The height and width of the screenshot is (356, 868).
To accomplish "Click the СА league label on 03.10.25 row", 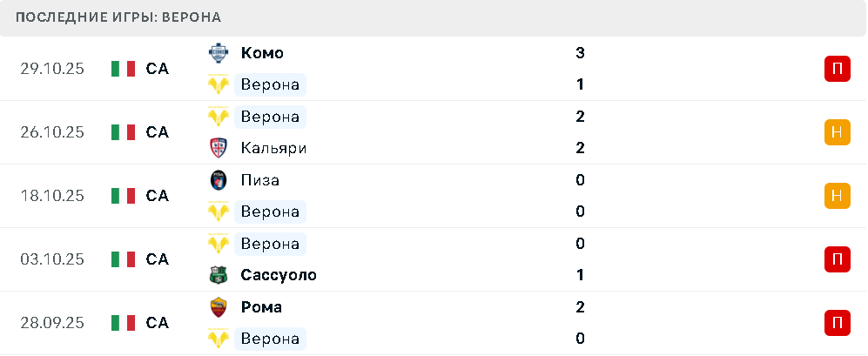I will click(158, 259).
